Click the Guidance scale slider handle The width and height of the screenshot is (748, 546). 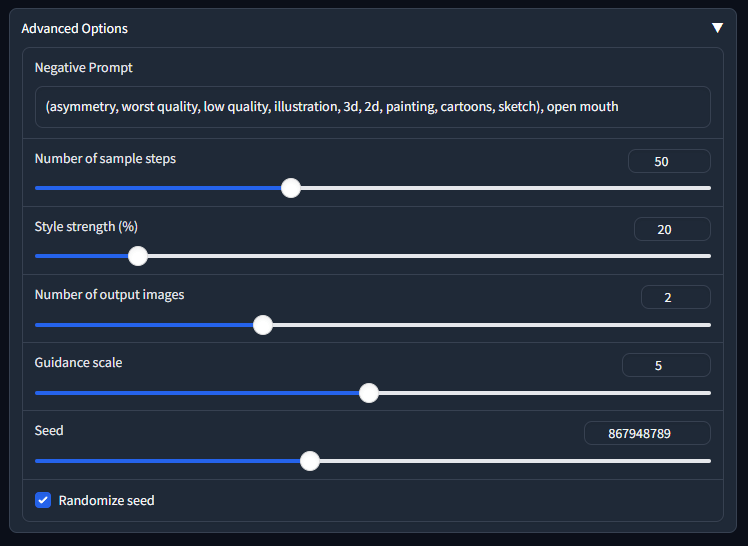click(369, 393)
